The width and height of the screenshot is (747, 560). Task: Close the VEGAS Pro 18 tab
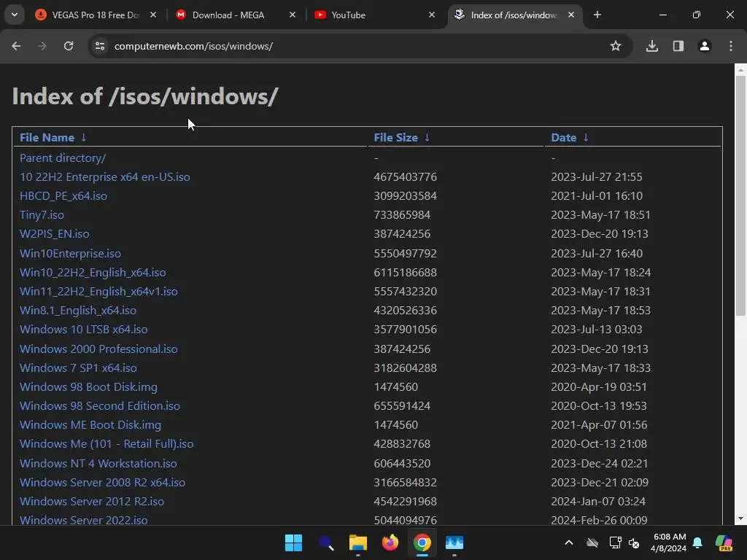[x=153, y=15]
